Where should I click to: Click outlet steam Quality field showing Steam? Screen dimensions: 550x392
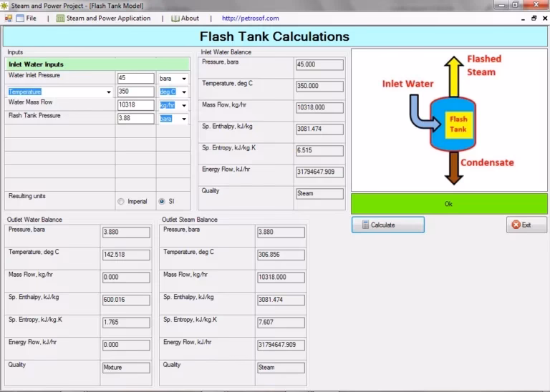pyautogui.click(x=281, y=368)
